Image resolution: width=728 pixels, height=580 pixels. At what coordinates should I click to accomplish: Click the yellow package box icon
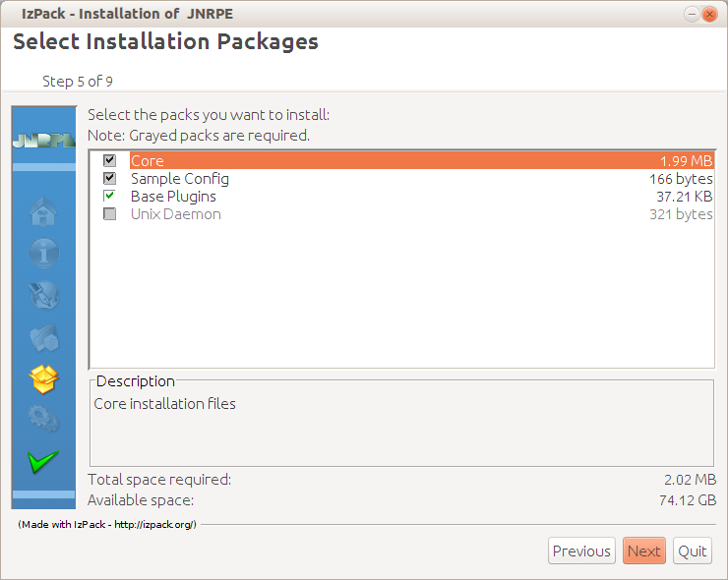(43, 377)
